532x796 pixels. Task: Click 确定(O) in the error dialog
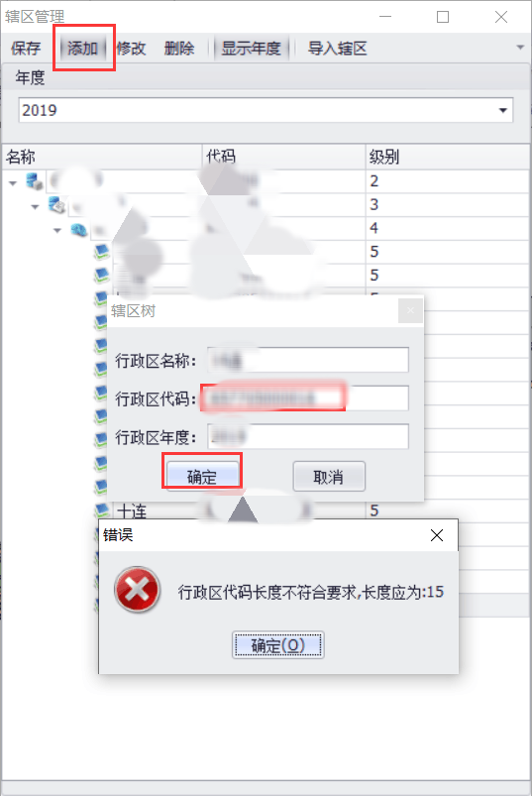point(278,644)
